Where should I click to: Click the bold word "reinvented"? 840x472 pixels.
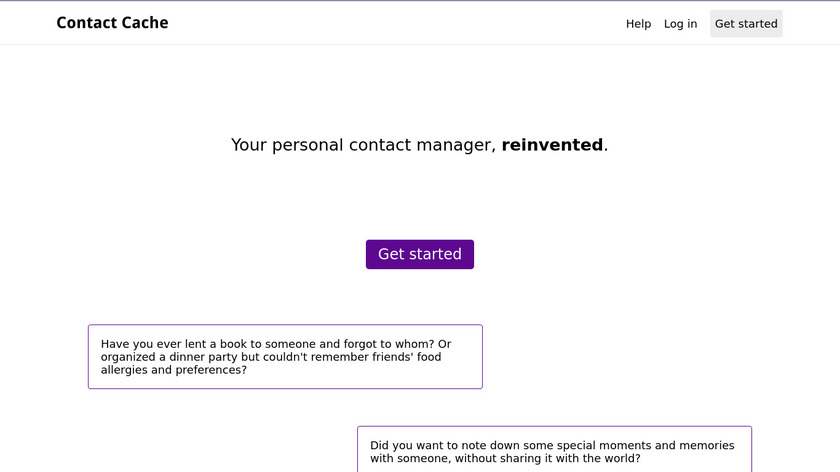click(x=552, y=145)
